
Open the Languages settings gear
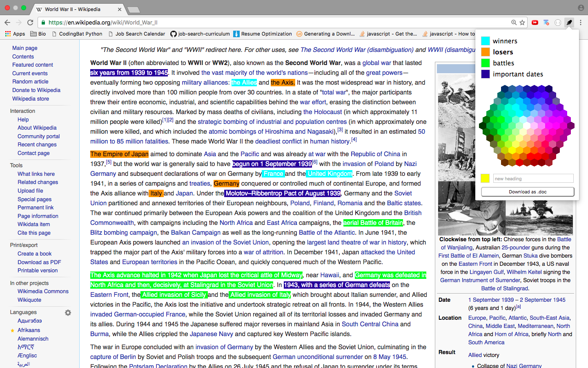68,312
